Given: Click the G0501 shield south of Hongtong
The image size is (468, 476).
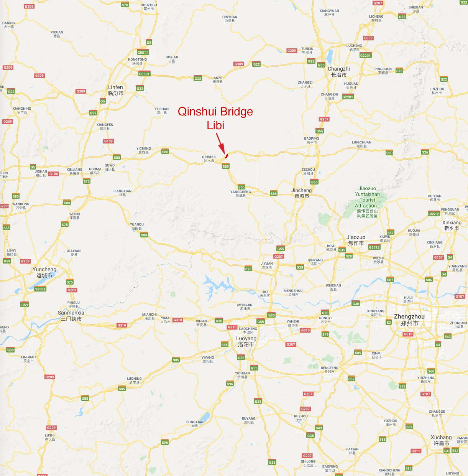Looking at the screenshot, I should 145,74.
